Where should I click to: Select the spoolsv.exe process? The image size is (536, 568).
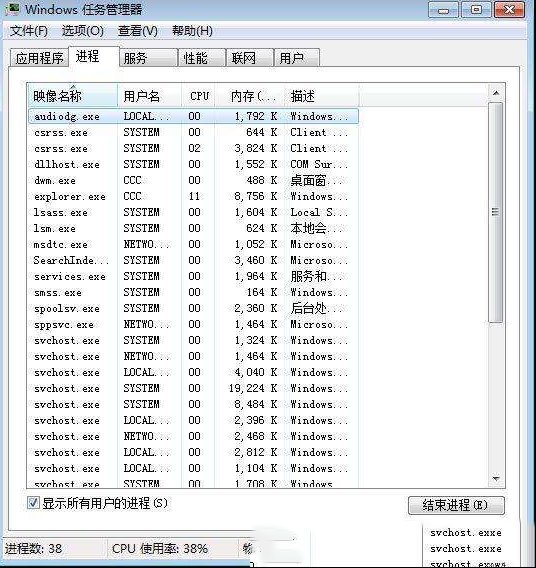coord(193,308)
